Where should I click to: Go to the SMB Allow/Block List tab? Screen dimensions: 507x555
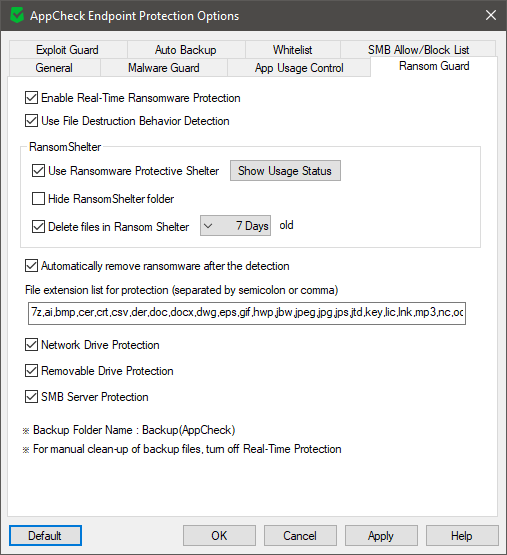tap(418, 50)
